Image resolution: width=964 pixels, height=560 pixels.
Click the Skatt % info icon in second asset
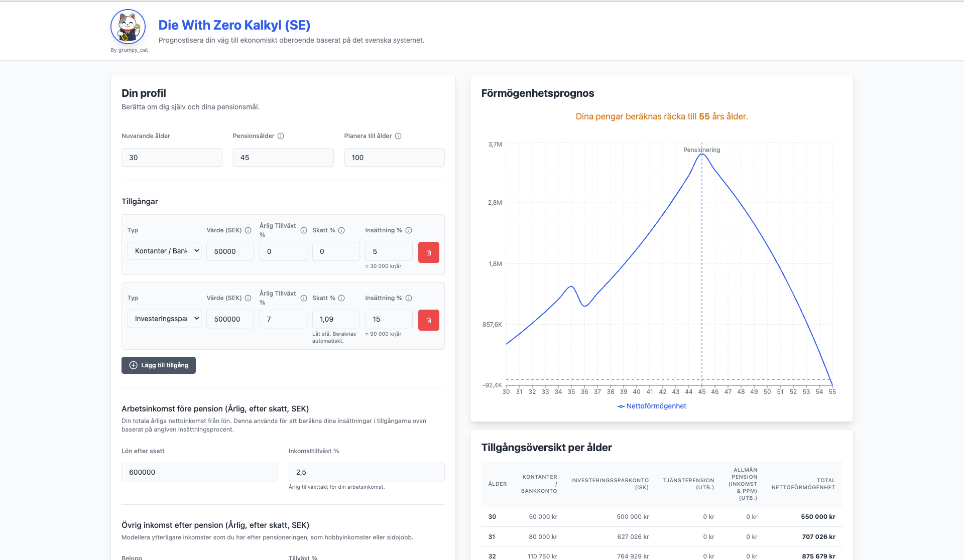341,298
